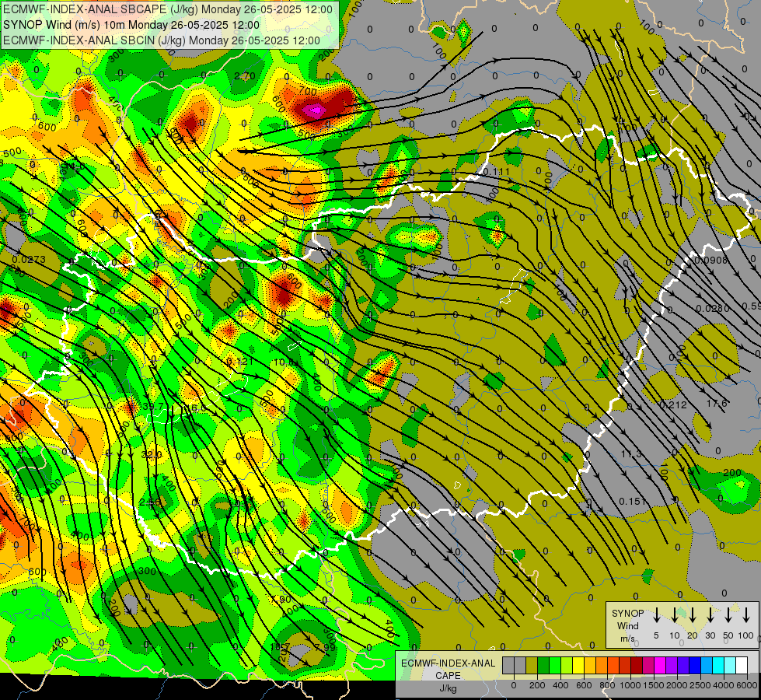Click the 0.0908 value on the map
This screenshot has height=700, width=761.
711,261
